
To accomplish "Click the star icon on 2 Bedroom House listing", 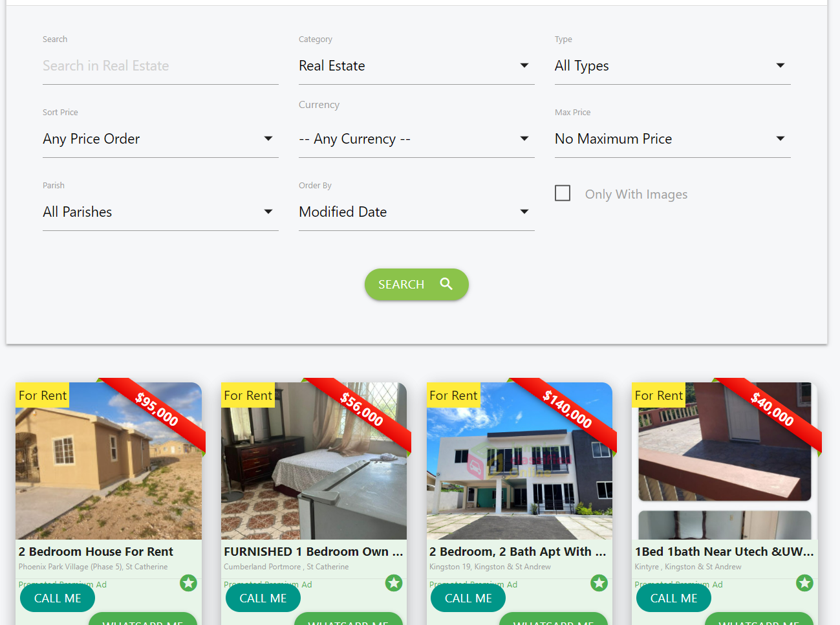I will pos(188,583).
